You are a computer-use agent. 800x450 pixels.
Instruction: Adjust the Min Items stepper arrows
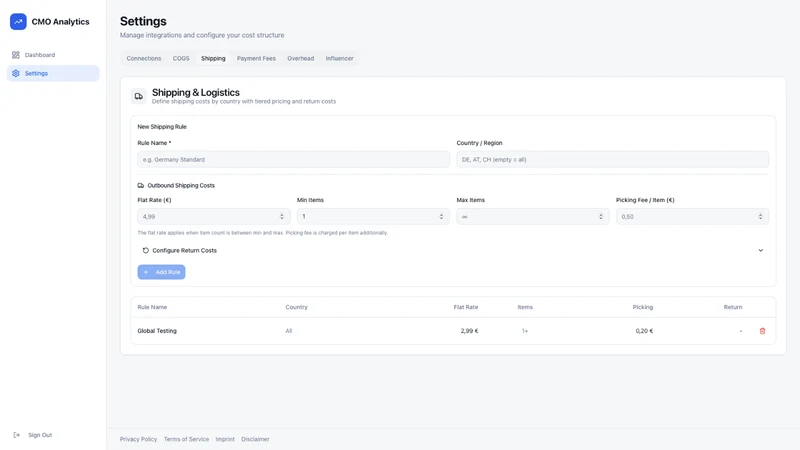441,216
